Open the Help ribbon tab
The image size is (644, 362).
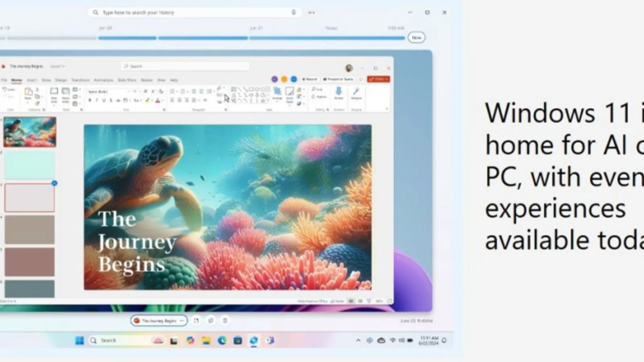click(x=174, y=80)
